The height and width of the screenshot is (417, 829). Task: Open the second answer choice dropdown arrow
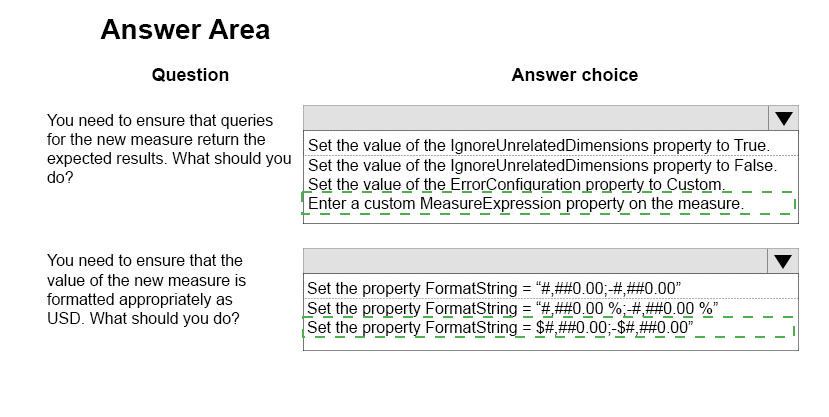(x=782, y=261)
